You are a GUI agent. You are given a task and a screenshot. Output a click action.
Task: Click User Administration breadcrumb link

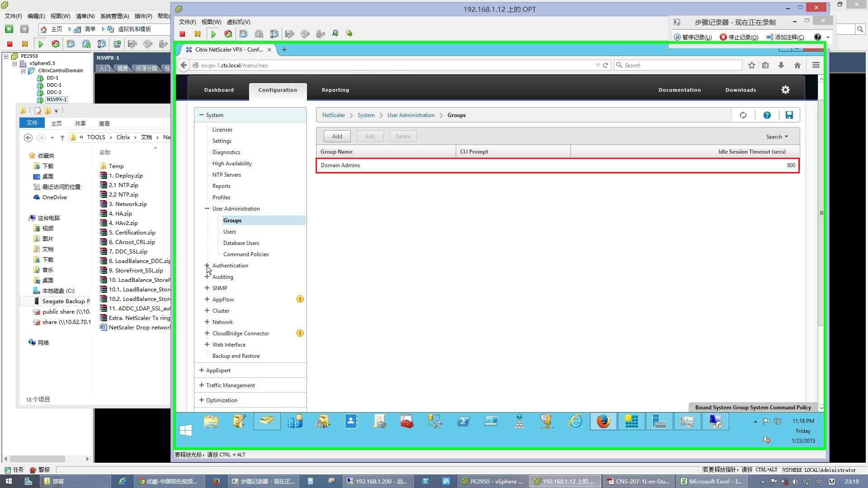point(411,115)
